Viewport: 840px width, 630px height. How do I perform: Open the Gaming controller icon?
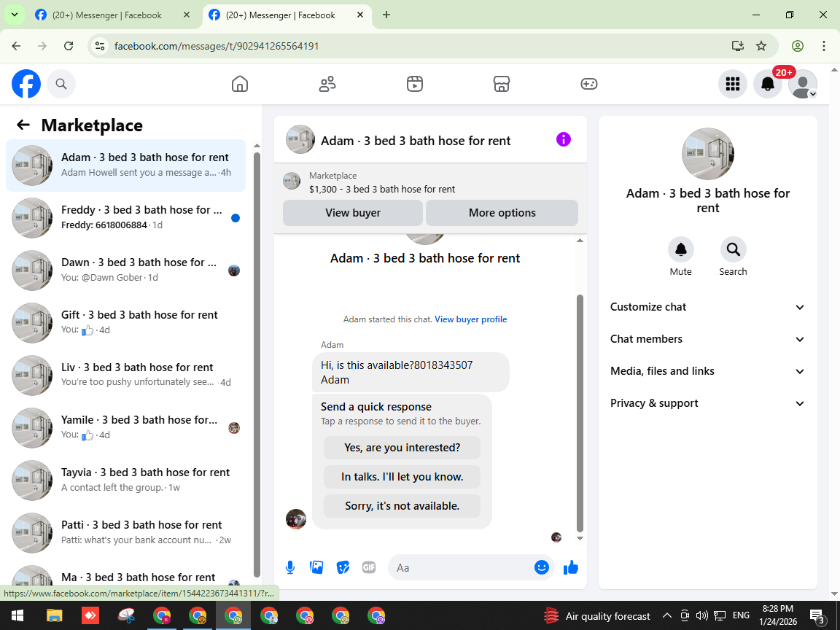click(x=588, y=84)
